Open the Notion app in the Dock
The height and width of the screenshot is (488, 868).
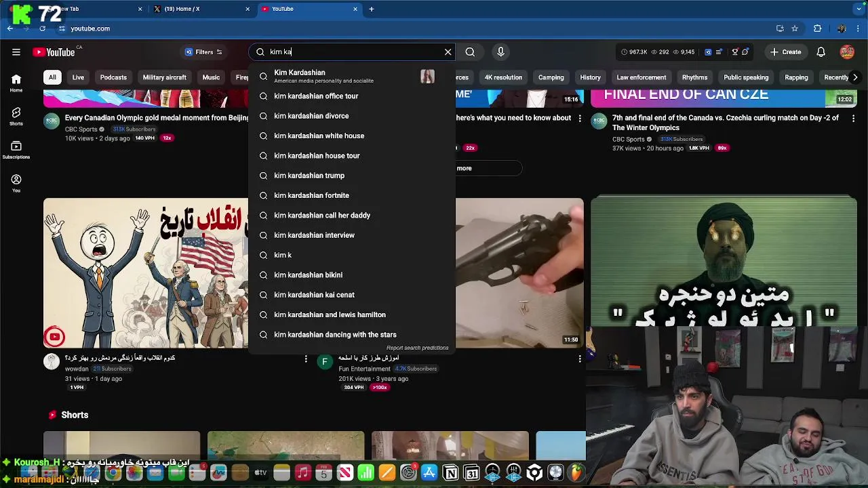(x=450, y=472)
